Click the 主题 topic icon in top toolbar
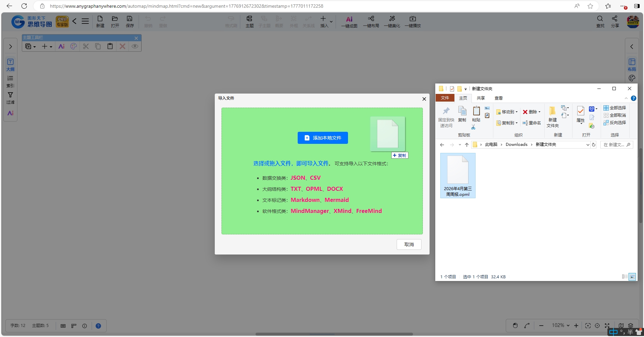 (249, 21)
